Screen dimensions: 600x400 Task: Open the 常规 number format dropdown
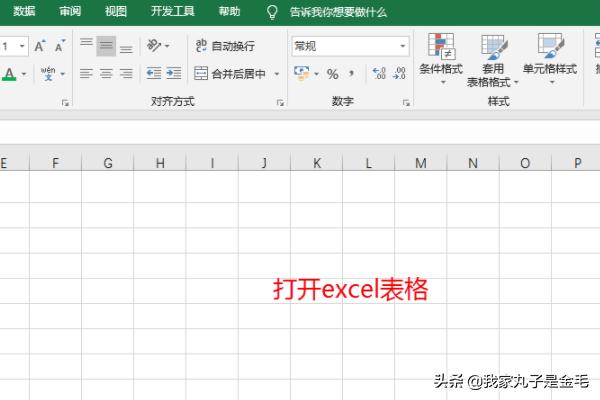[x=403, y=46]
